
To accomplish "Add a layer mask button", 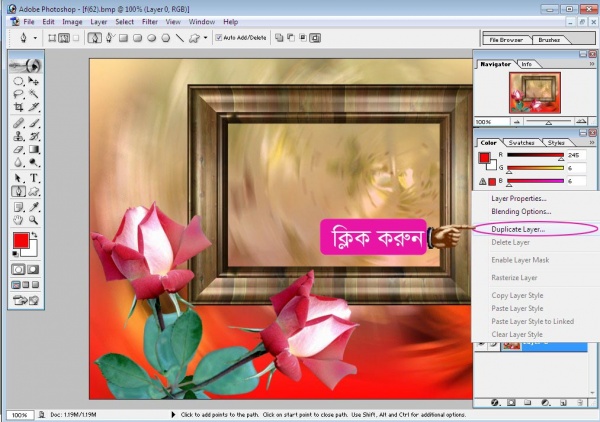I will coord(511,402).
